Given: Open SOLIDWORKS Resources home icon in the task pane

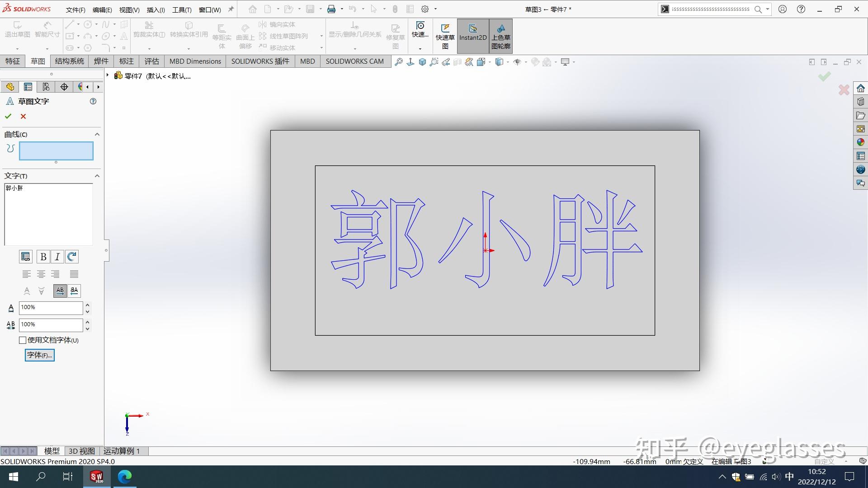Looking at the screenshot, I should tap(860, 88).
